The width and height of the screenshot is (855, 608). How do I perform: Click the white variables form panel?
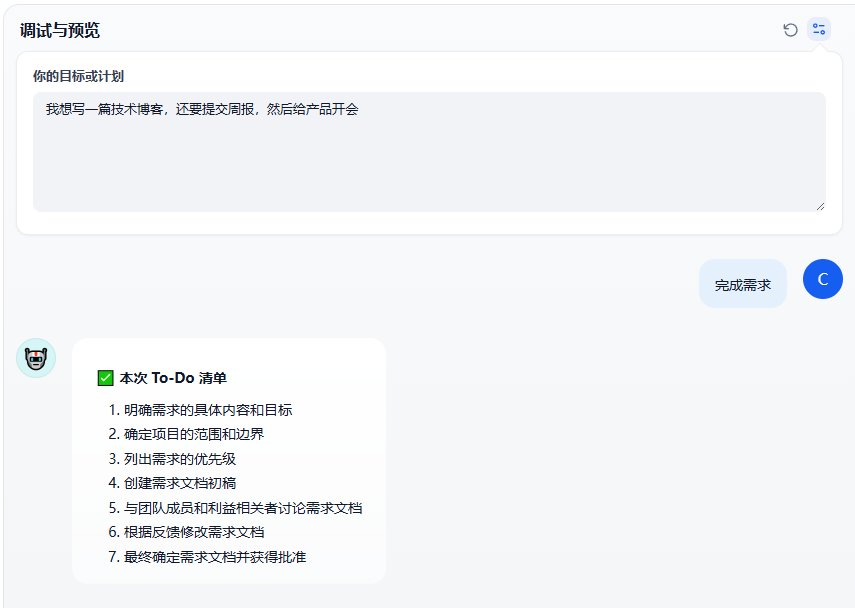pyautogui.click(x=429, y=223)
